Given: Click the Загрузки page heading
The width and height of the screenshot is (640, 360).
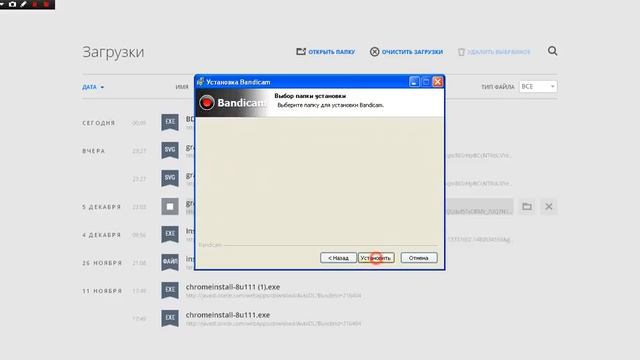Looking at the screenshot, I should (x=113, y=52).
